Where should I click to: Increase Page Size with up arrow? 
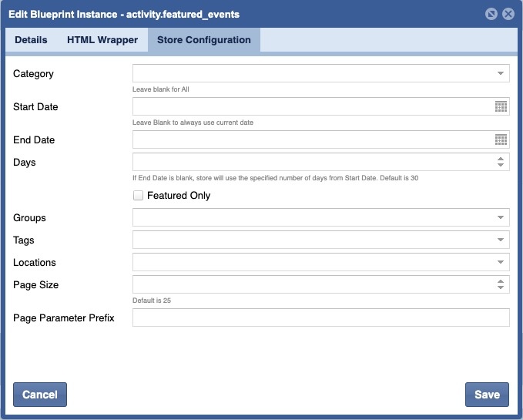click(501, 281)
